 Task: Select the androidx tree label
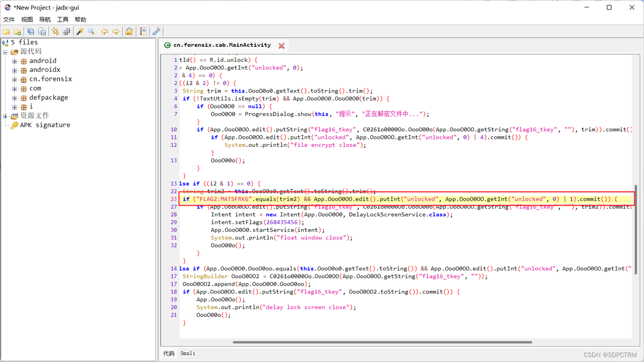pyautogui.click(x=45, y=70)
